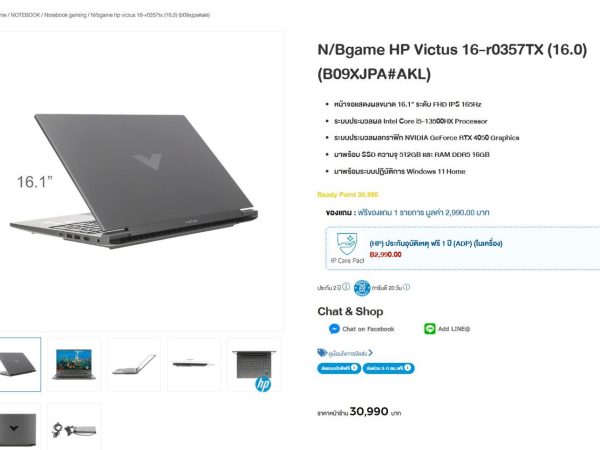Viewport: 600px width, 450px height.
Task: Click info icon in first blue shipping pill
Action: 354,368
